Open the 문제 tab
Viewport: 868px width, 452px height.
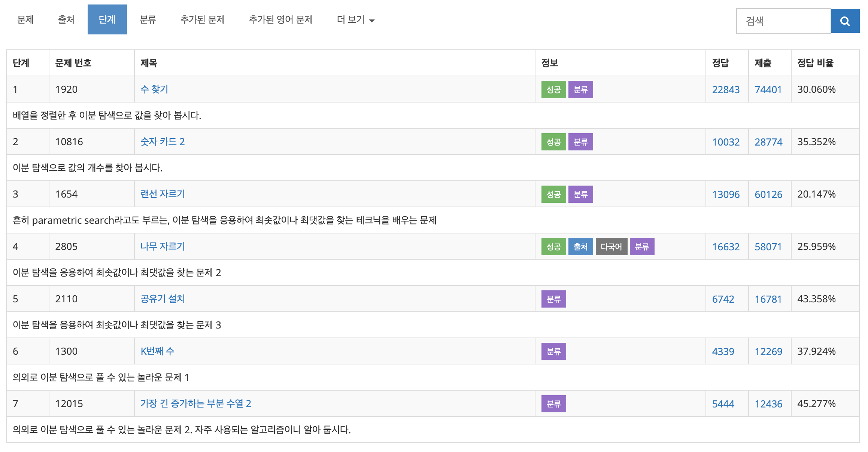click(25, 20)
